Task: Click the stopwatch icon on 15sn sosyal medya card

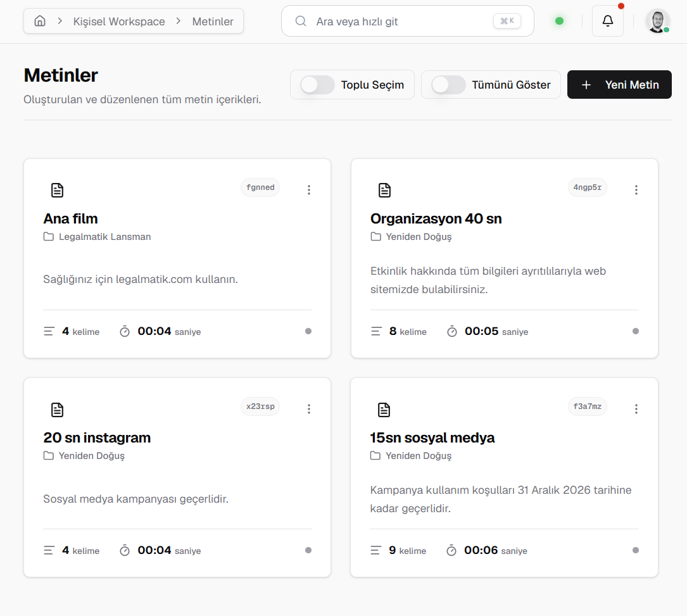Action: coord(451,551)
